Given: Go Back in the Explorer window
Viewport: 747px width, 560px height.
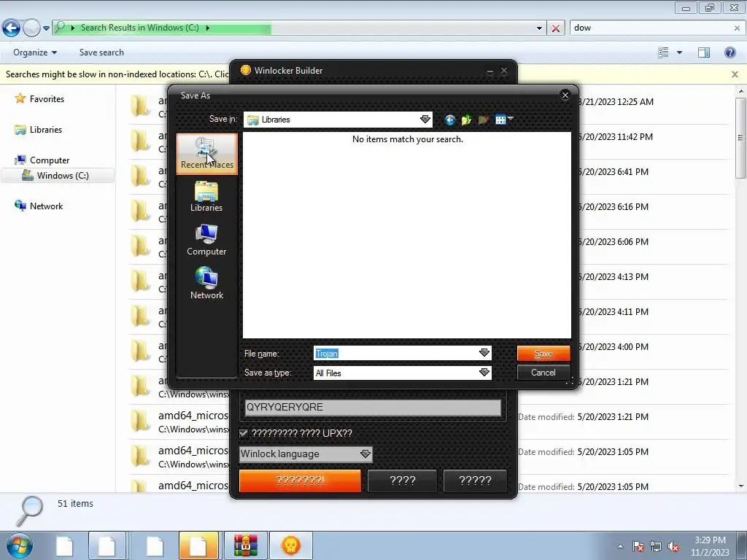Looking at the screenshot, I should [11, 28].
